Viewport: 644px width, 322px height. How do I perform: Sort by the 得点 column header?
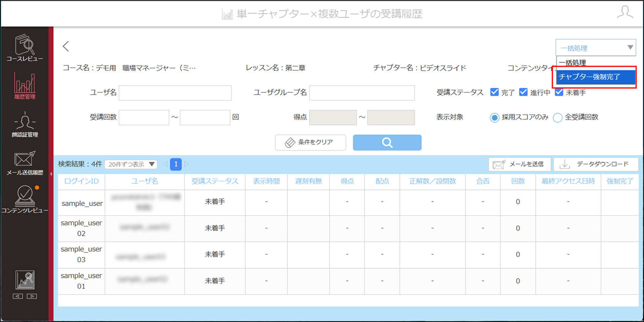347,181
